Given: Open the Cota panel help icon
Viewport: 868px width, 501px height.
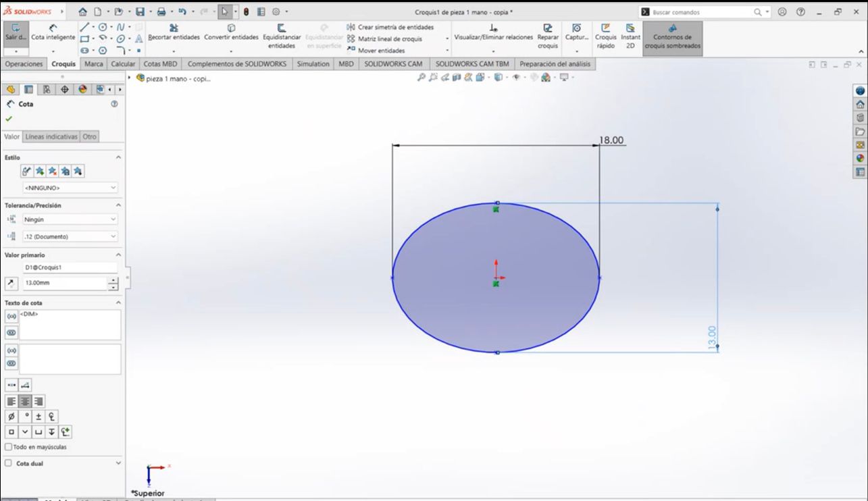Looking at the screenshot, I should [114, 104].
